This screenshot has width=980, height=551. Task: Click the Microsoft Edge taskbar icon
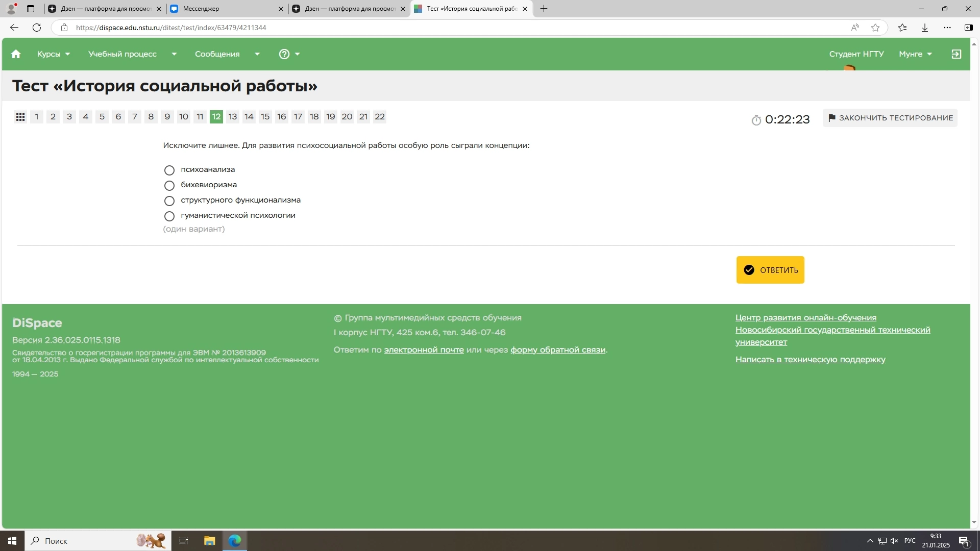235,541
